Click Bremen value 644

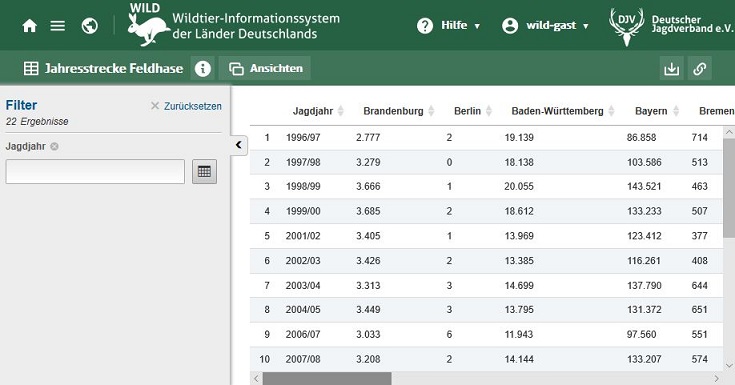pos(699,286)
